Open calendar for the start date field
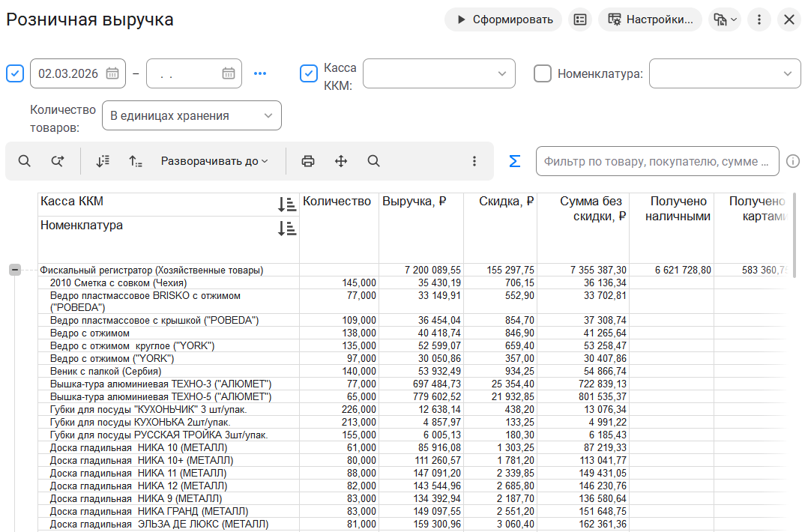This screenshot has height=532, width=802. pyautogui.click(x=112, y=73)
